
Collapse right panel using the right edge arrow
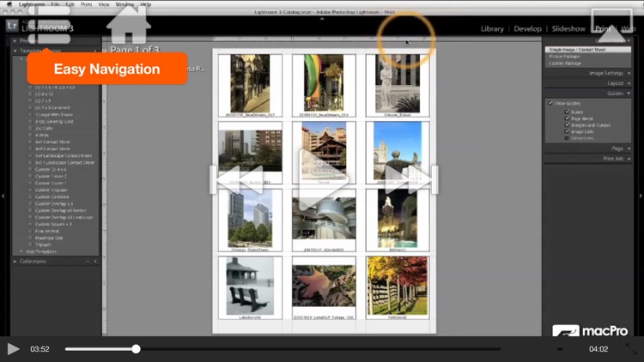641,196
